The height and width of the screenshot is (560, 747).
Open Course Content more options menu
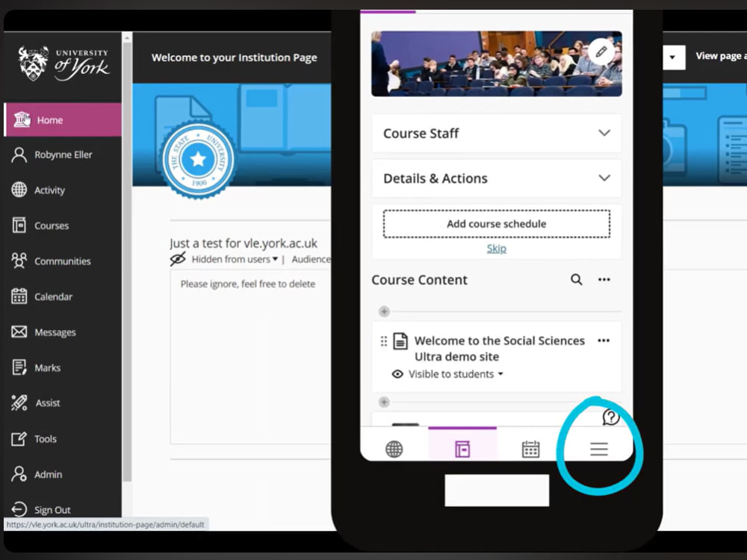click(x=604, y=279)
